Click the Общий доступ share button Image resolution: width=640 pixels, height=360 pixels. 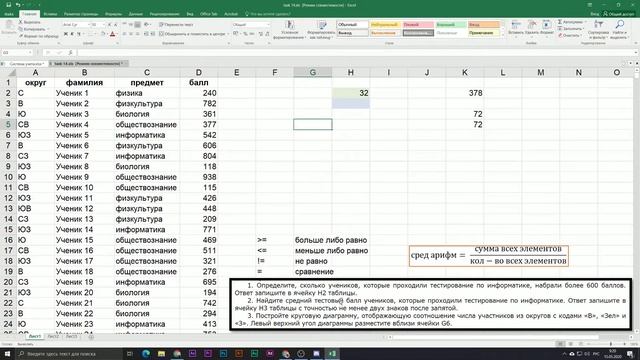[x=619, y=14]
